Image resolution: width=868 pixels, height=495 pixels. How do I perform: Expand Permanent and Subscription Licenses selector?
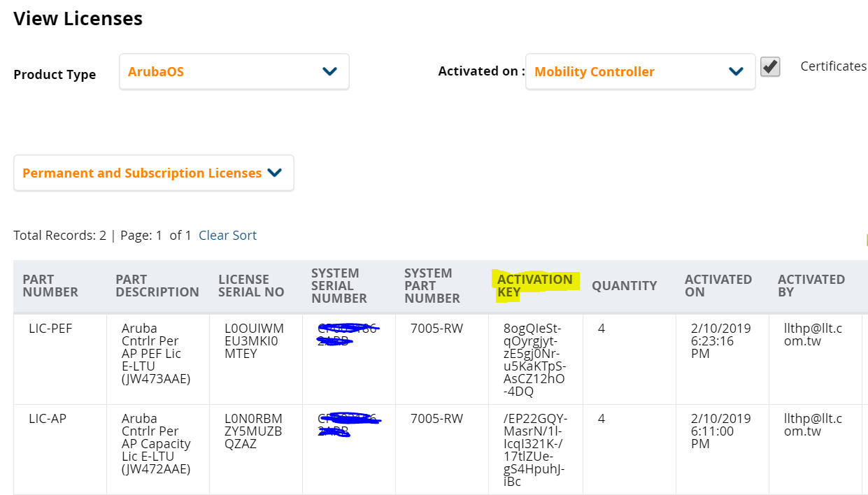142,173
